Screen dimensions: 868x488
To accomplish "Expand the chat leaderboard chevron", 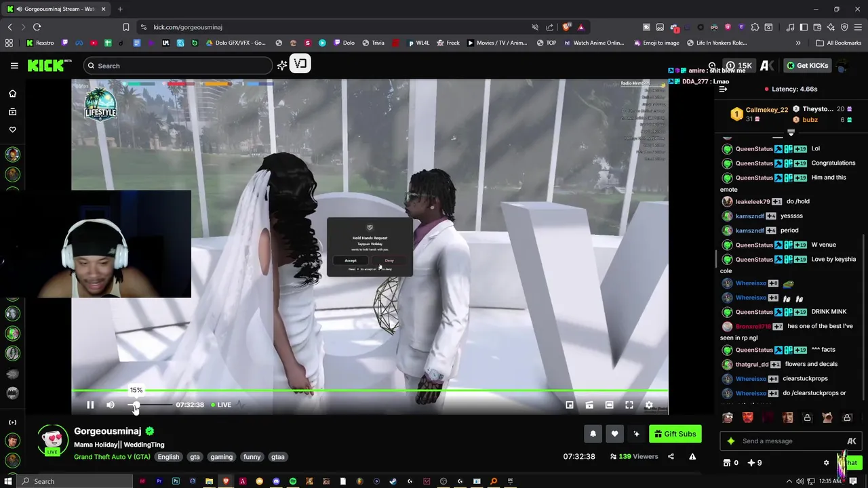I will click(791, 134).
